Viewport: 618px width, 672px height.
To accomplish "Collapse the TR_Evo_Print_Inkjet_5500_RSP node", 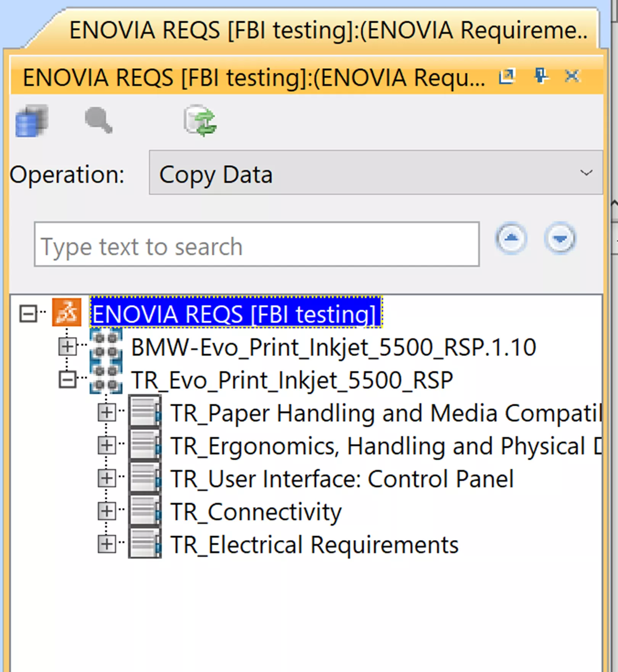I will (x=67, y=380).
